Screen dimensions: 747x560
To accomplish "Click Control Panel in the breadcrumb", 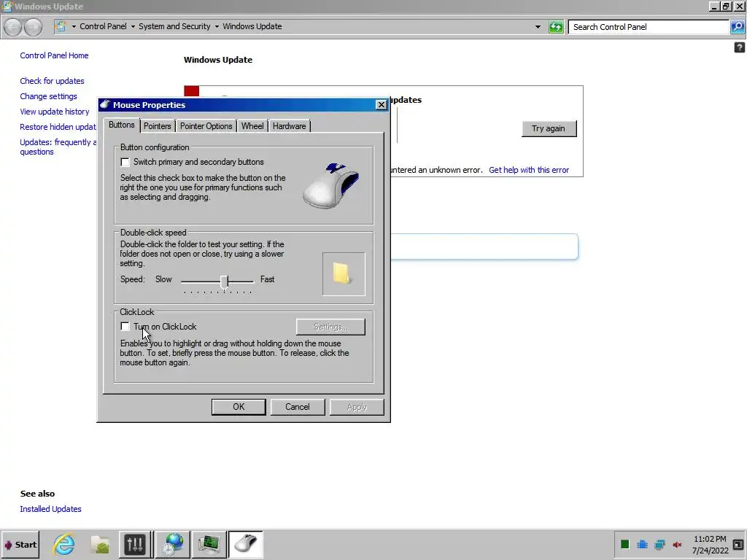I will [x=103, y=27].
